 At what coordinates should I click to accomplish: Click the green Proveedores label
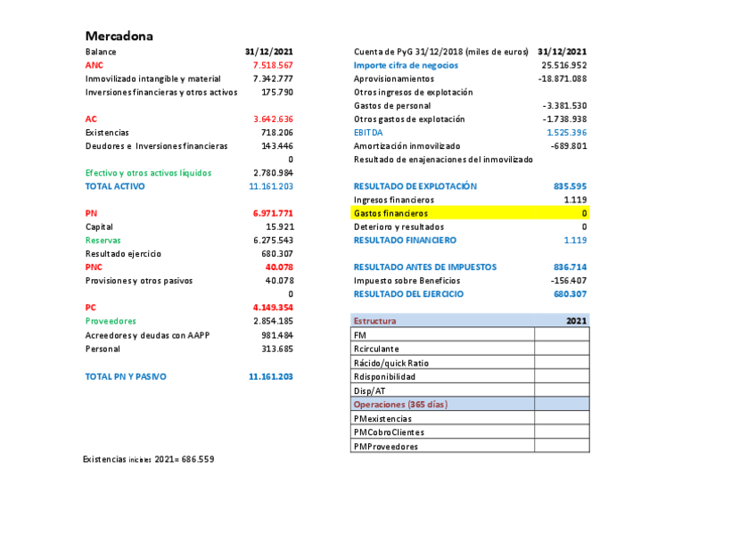point(111,320)
